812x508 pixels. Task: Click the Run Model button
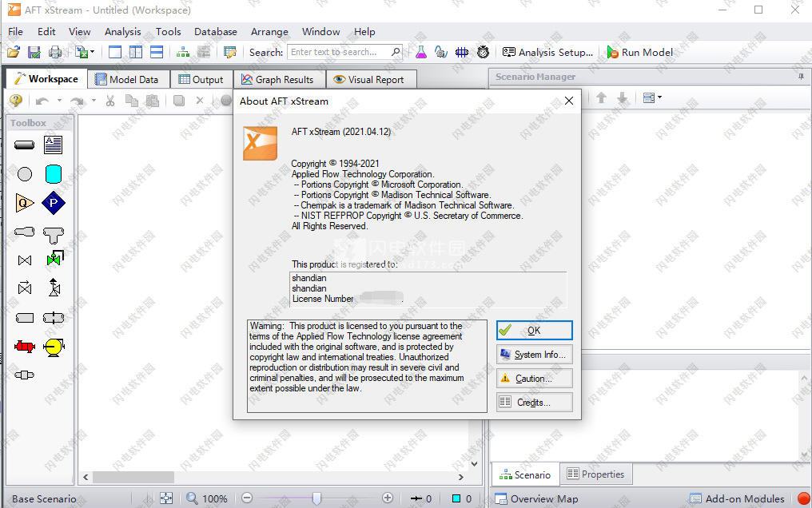pyautogui.click(x=640, y=52)
